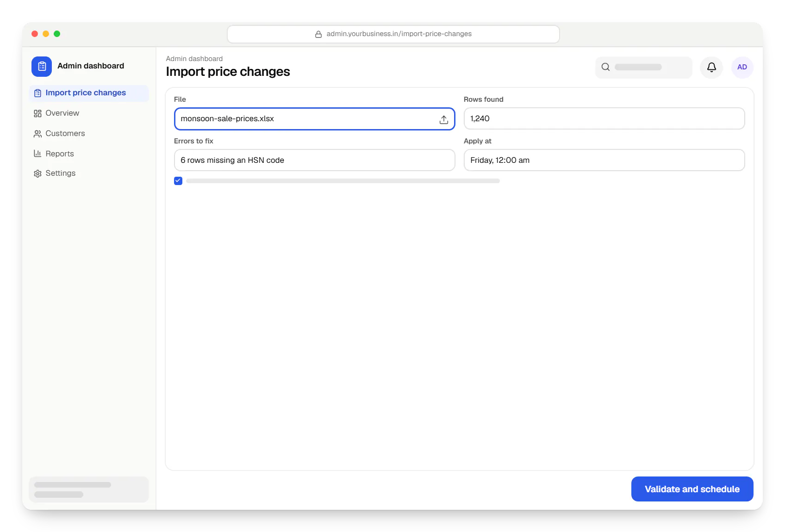Click the lock icon in address bar
The height and width of the screenshot is (532, 785).
tap(318, 34)
